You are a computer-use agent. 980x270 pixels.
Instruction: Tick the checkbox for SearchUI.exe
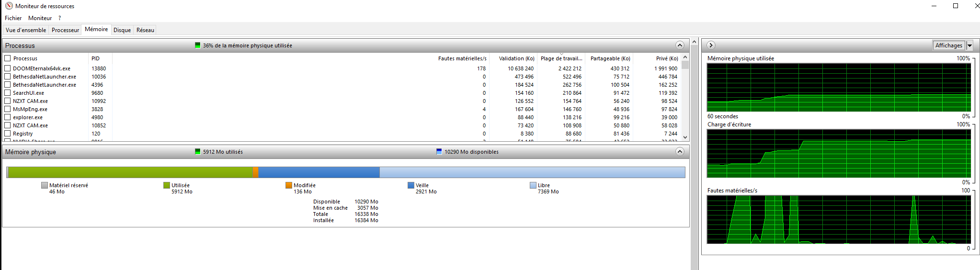point(7,93)
